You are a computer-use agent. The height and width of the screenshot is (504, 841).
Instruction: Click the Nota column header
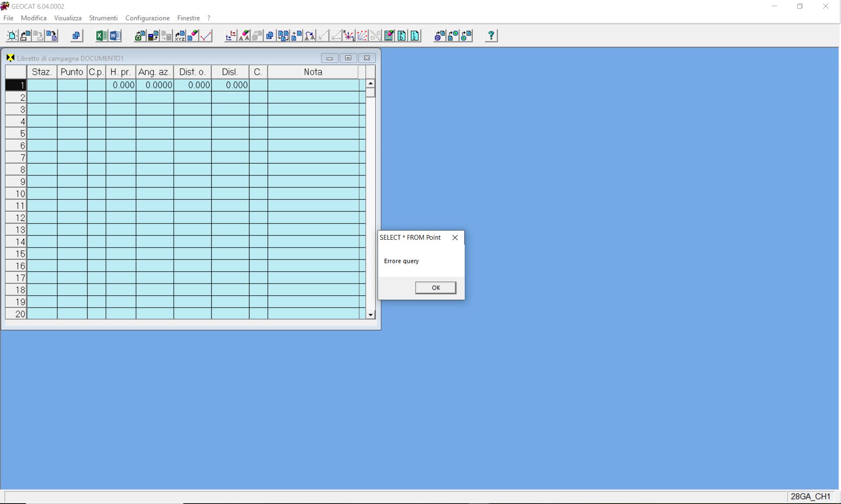tap(313, 72)
